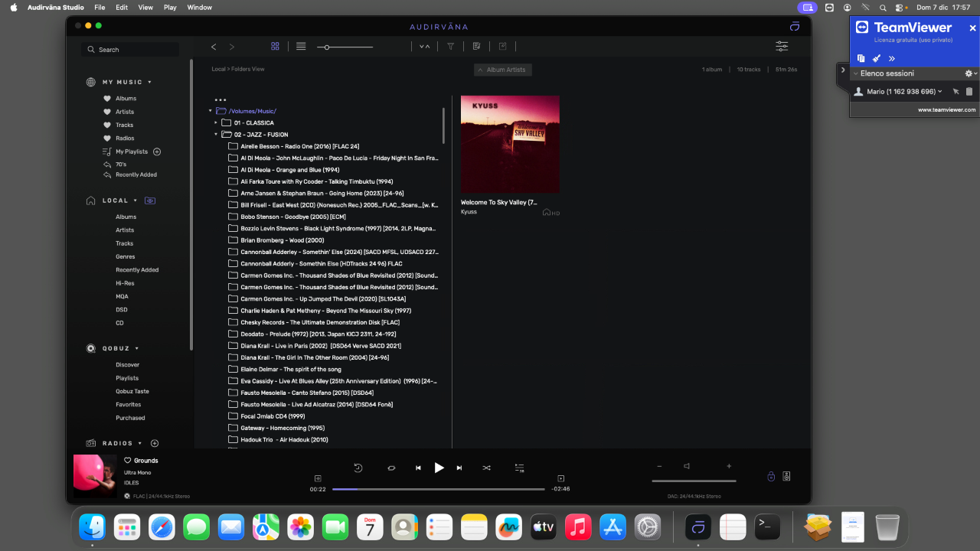Click the playback progress bar

[x=438, y=488]
